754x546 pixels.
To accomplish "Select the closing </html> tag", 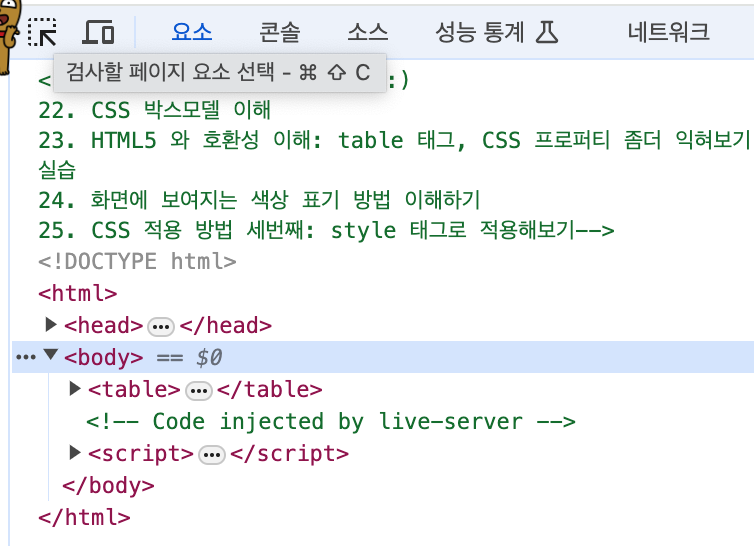I will pos(85,518).
